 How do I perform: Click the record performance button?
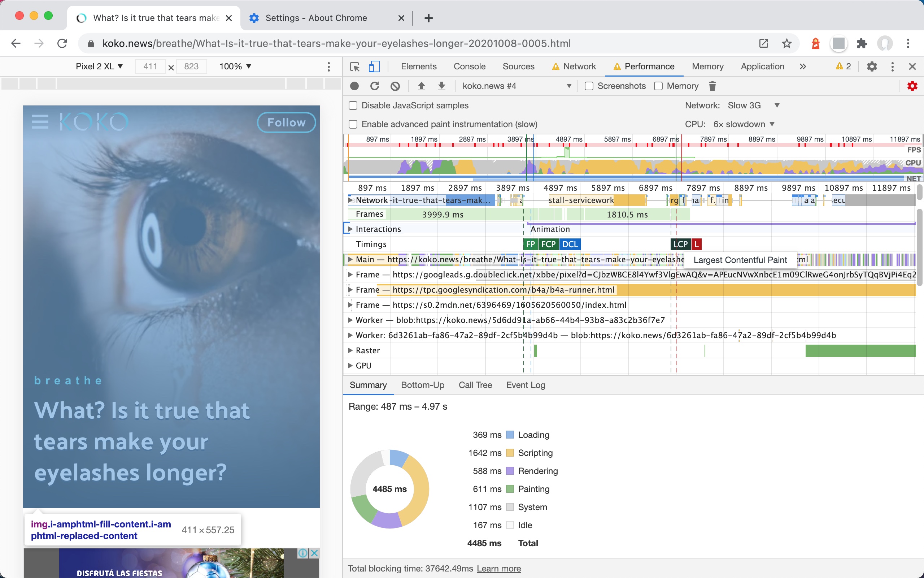tap(354, 86)
